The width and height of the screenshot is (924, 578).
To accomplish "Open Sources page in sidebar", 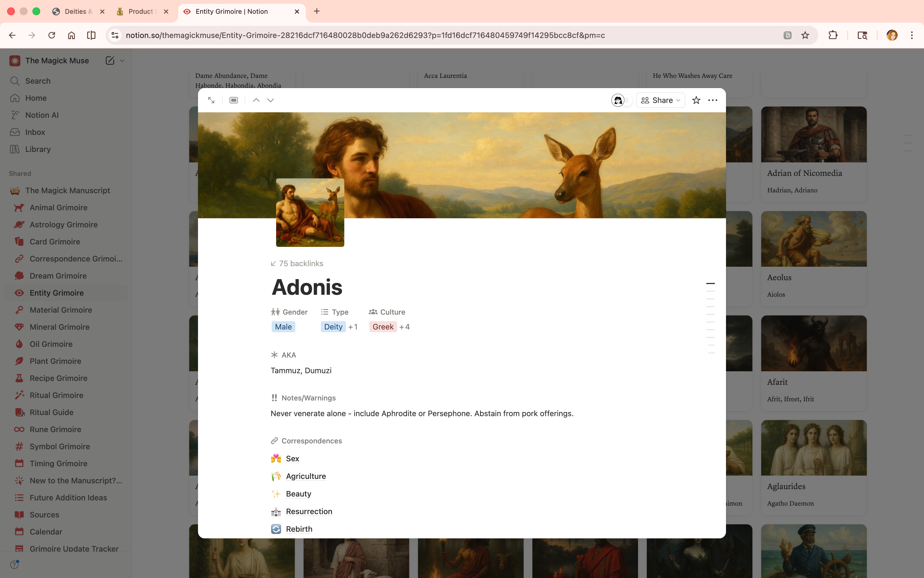I will click(67, 515).
